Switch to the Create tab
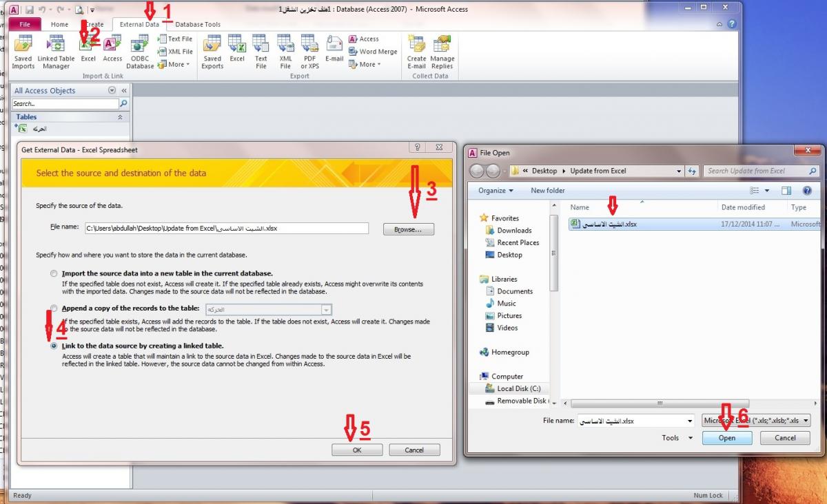This screenshot has height=504, width=827. [94, 24]
